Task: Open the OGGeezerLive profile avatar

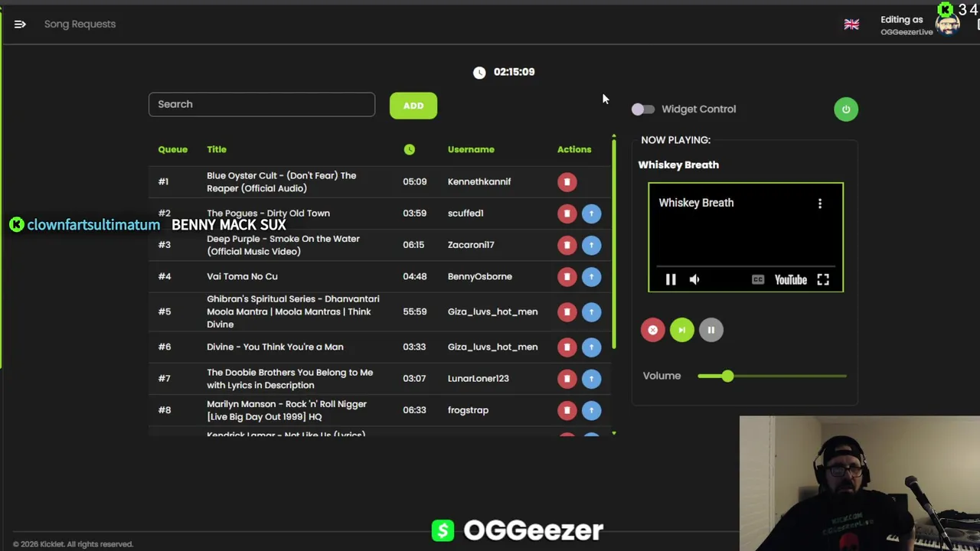Action: [x=948, y=24]
